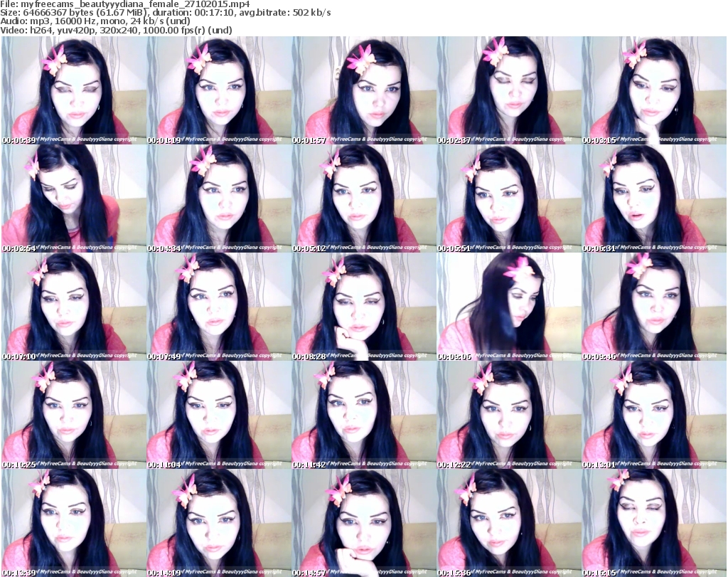The width and height of the screenshot is (728, 577).
Task: Select the thumbnail frame stamped 00:01:57
Action: [x=364, y=90]
